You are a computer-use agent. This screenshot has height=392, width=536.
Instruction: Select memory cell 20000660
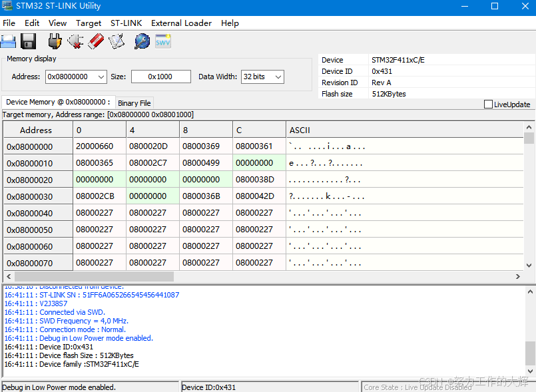(x=99, y=146)
